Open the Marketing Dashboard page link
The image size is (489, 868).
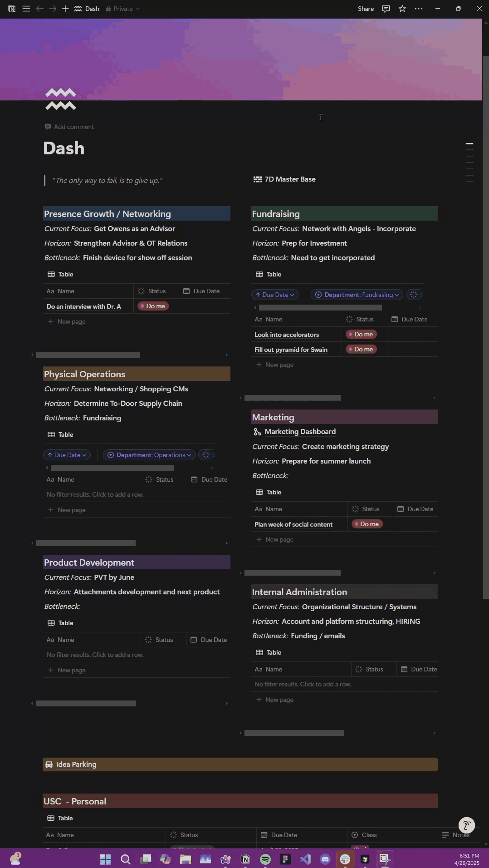pos(300,432)
